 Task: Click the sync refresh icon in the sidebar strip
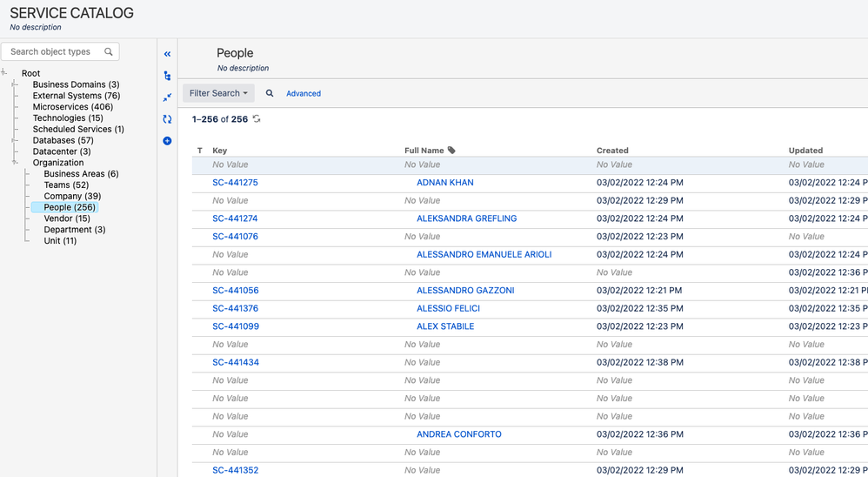coord(167,119)
